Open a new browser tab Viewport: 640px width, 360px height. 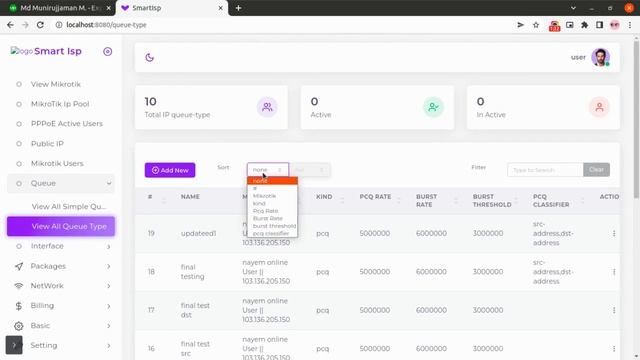click(x=238, y=8)
